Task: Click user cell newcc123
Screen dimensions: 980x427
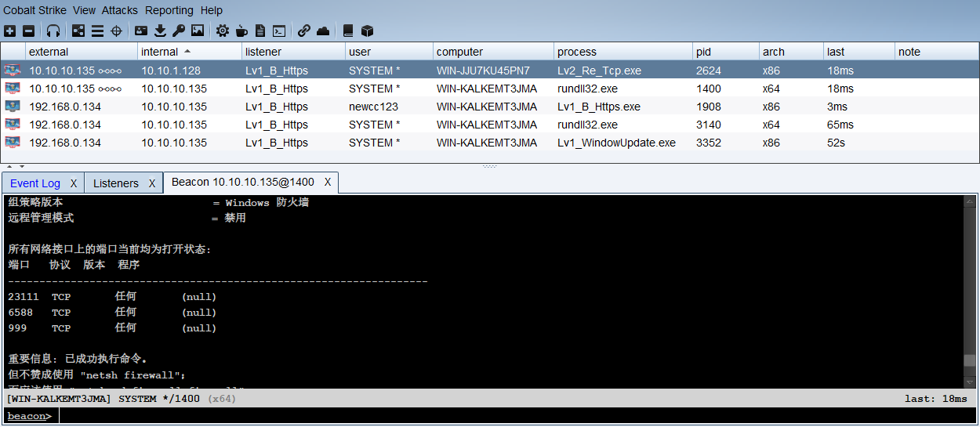Action: pyautogui.click(x=373, y=107)
